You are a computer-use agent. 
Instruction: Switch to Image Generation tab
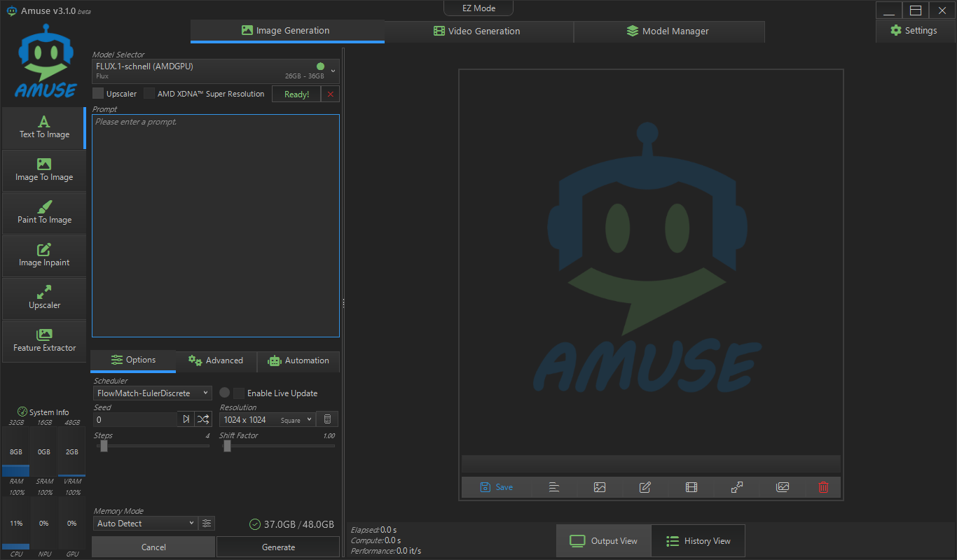point(287,31)
